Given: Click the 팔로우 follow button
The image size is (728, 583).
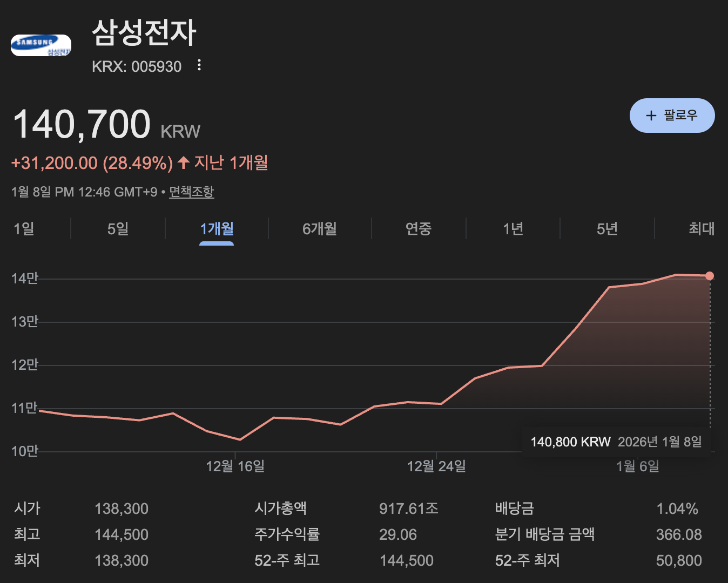Looking at the screenshot, I should (x=672, y=116).
